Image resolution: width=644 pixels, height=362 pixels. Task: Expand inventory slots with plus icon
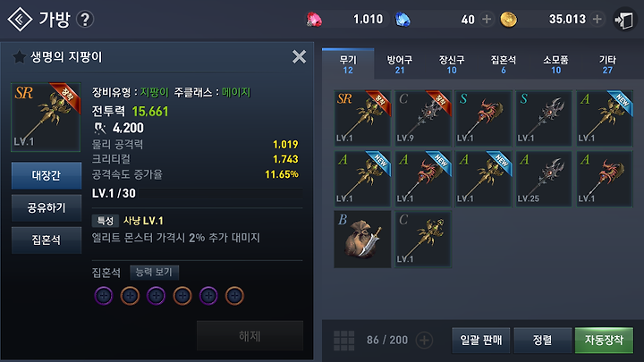(x=424, y=340)
